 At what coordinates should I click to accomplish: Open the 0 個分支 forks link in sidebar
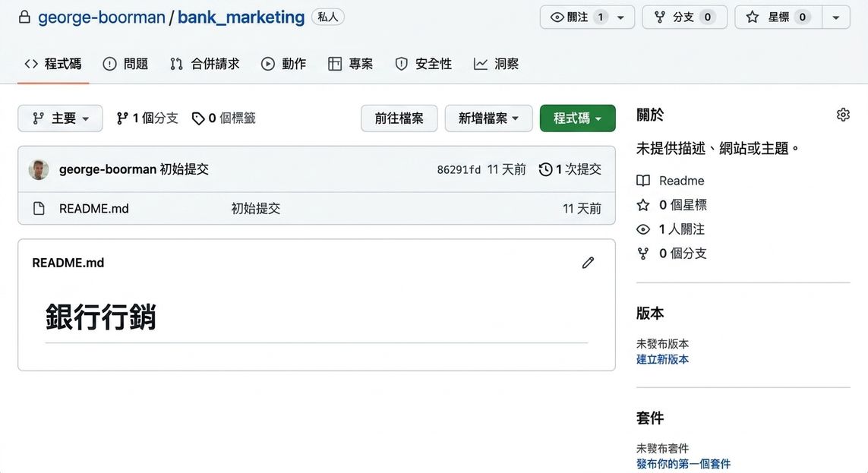tap(683, 254)
